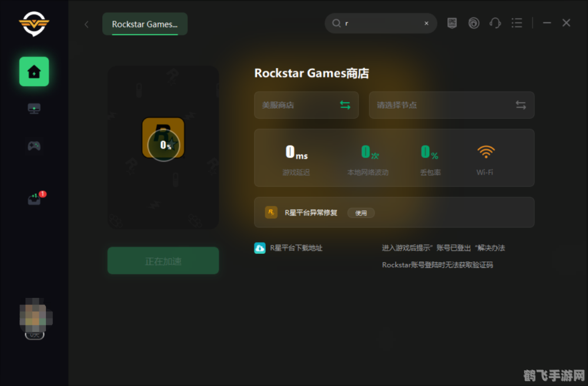Open the list menu icon in title bar
The width and height of the screenshot is (588, 386).
pyautogui.click(x=516, y=22)
